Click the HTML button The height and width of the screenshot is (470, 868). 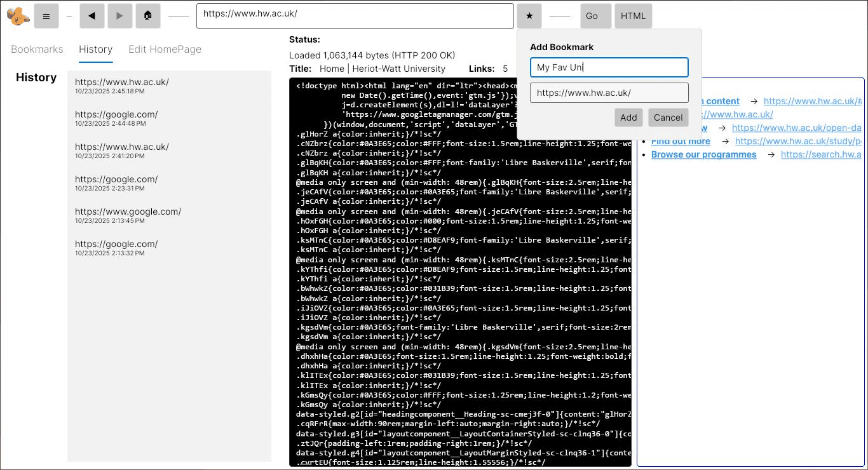click(x=633, y=16)
